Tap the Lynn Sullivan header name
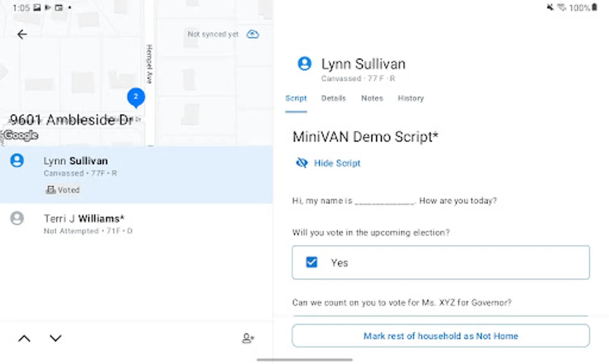The height and width of the screenshot is (364, 609). point(363,64)
